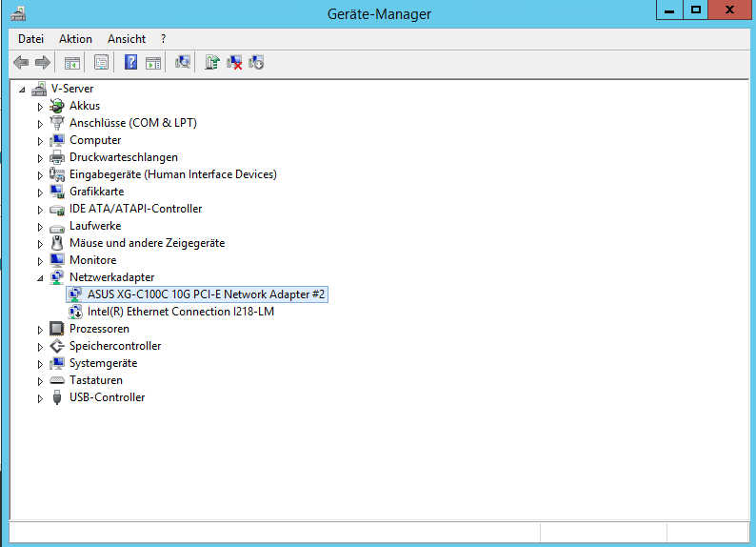Collapse the arrow next to Netzwerkadapter

click(41, 278)
